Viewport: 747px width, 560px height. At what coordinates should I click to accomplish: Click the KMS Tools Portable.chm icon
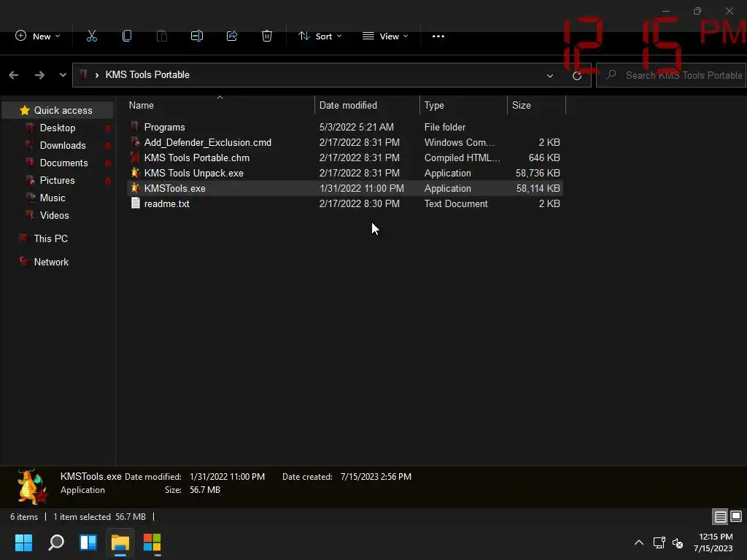[135, 157]
